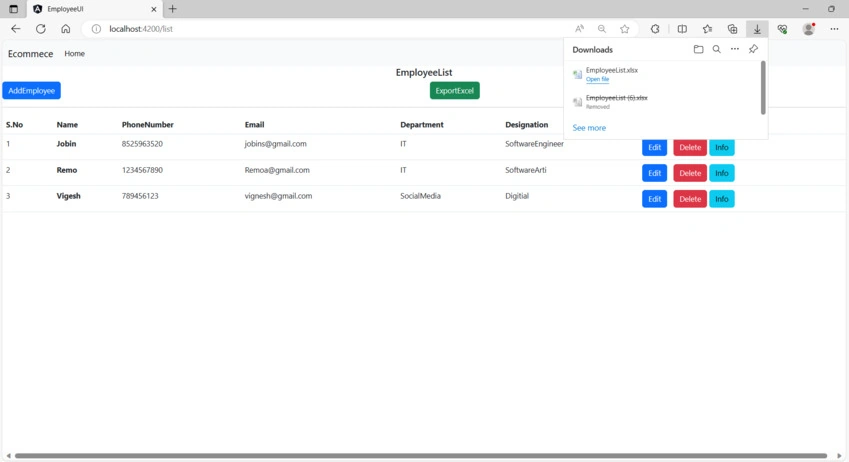Viewport: 849px width, 462px height.
Task: Open browser Settings and more menu
Action: [x=834, y=29]
